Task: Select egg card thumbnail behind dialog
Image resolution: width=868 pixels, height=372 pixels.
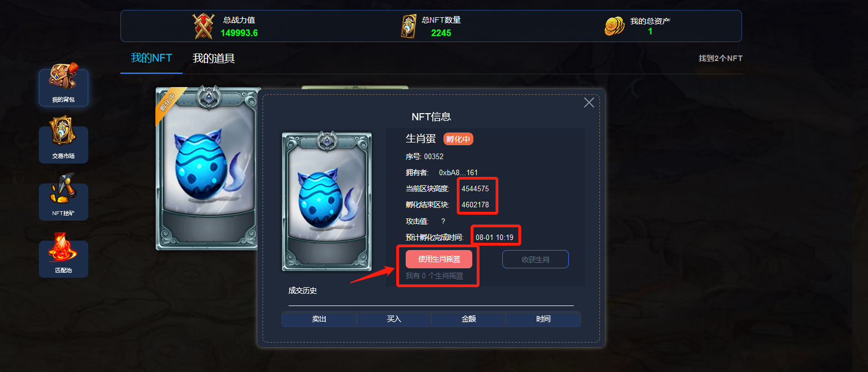Action: [206, 168]
